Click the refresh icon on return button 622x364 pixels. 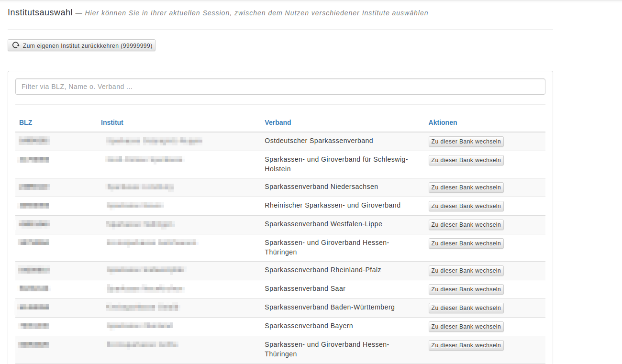pos(16,45)
